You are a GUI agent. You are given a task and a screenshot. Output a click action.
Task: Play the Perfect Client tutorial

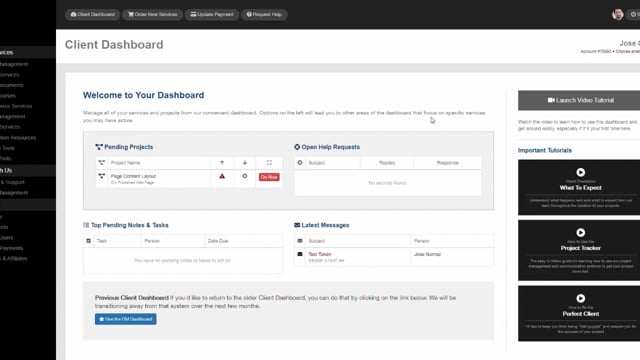[580, 298]
